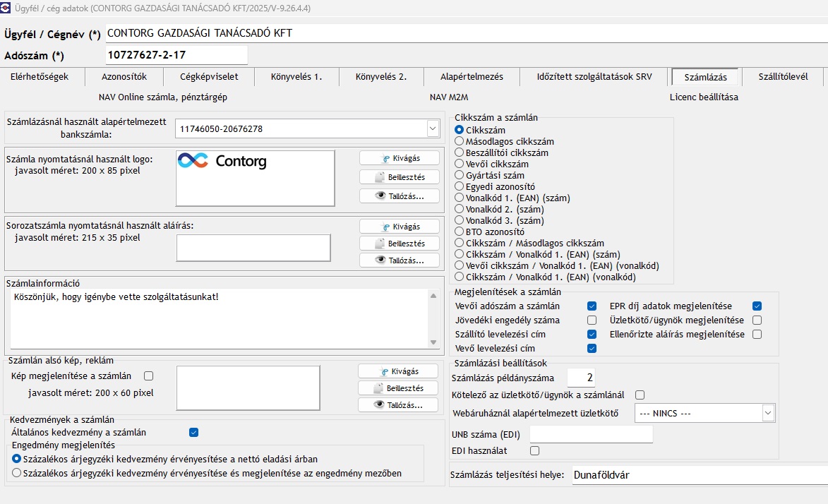The image size is (828, 504).
Task: Click Kivágás button for signature image
Action: tap(400, 226)
